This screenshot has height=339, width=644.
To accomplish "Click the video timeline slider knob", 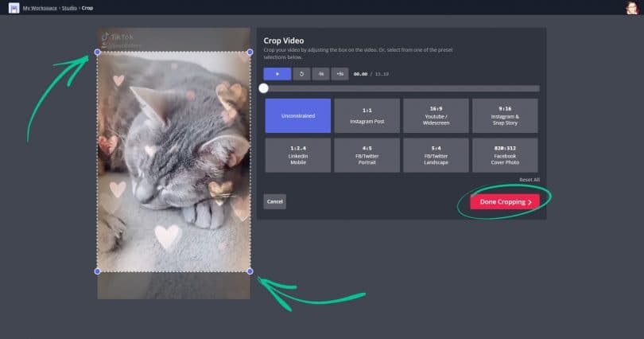I will pyautogui.click(x=264, y=88).
